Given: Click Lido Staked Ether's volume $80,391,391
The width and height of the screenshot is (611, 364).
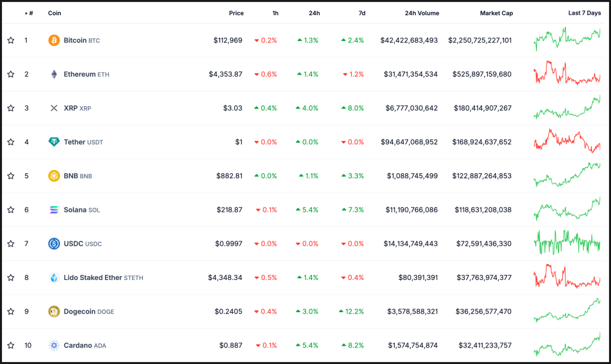Looking at the screenshot, I should coord(418,277).
